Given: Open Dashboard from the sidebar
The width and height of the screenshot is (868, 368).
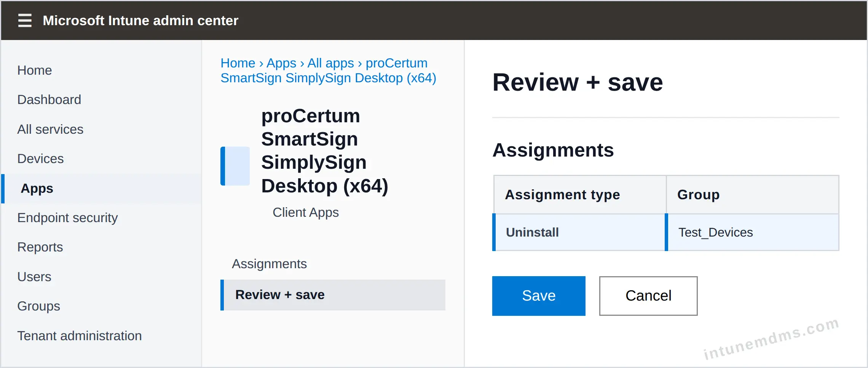Looking at the screenshot, I should point(49,99).
